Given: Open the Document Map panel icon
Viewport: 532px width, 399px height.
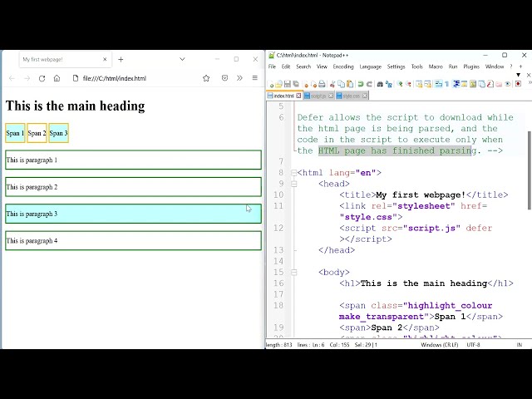Looking at the screenshot, I should [x=473, y=84].
